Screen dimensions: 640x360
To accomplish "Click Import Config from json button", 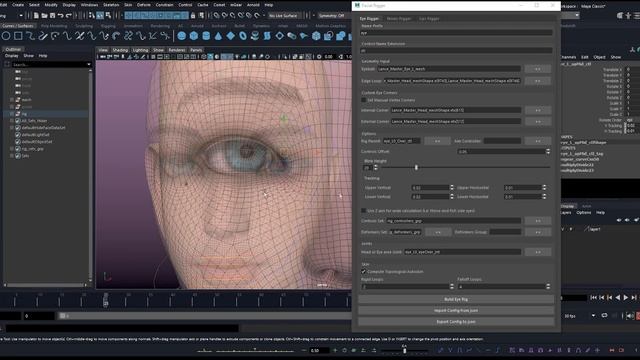I will 456,311.
